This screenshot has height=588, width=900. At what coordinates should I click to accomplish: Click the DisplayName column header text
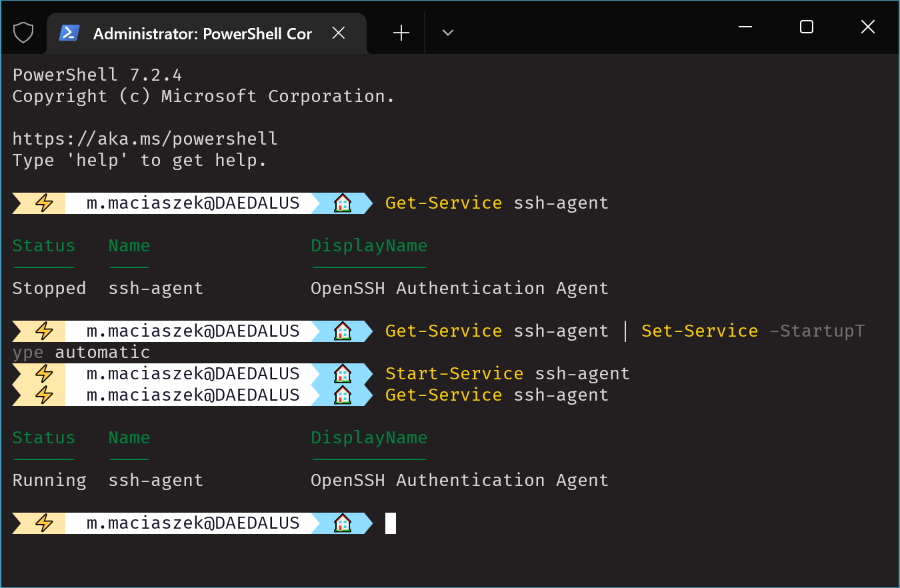tap(369, 245)
